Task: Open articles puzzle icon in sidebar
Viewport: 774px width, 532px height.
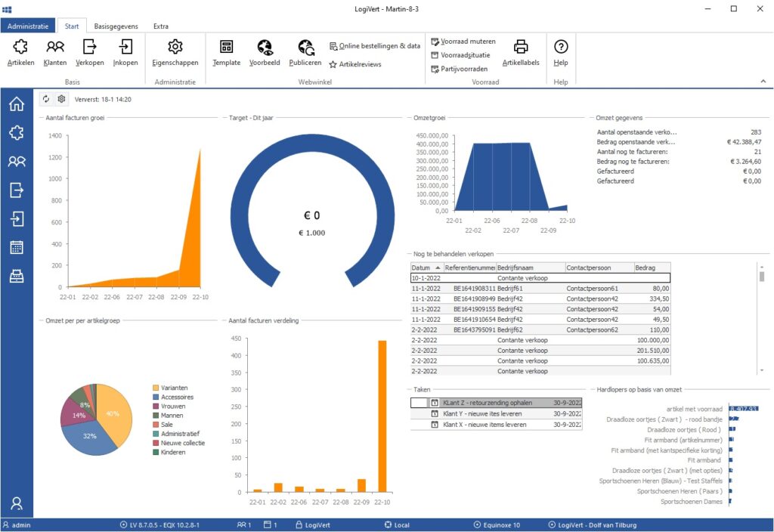Action: click(x=17, y=132)
